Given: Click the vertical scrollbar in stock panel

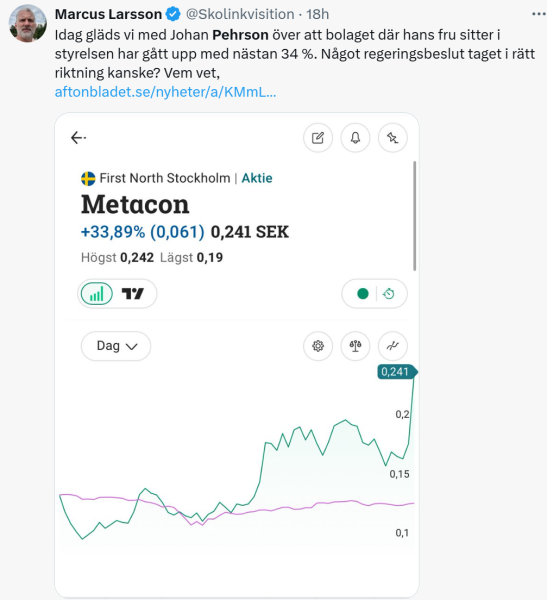Looking at the screenshot, I should pyautogui.click(x=415, y=216).
